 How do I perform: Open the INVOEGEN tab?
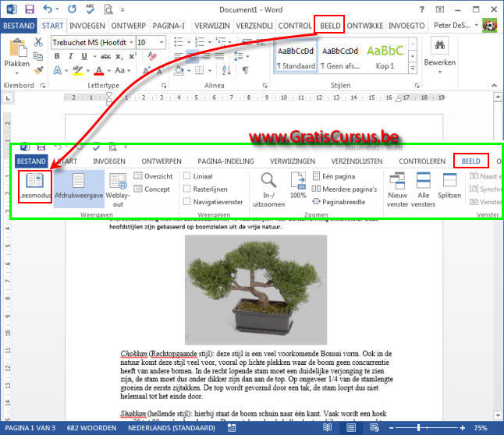[87, 26]
